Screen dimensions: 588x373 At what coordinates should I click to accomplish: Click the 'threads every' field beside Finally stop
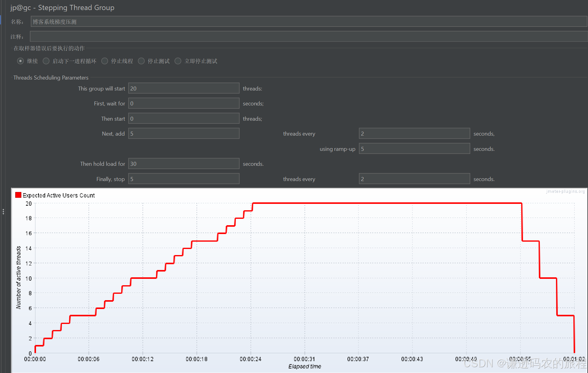tap(414, 179)
